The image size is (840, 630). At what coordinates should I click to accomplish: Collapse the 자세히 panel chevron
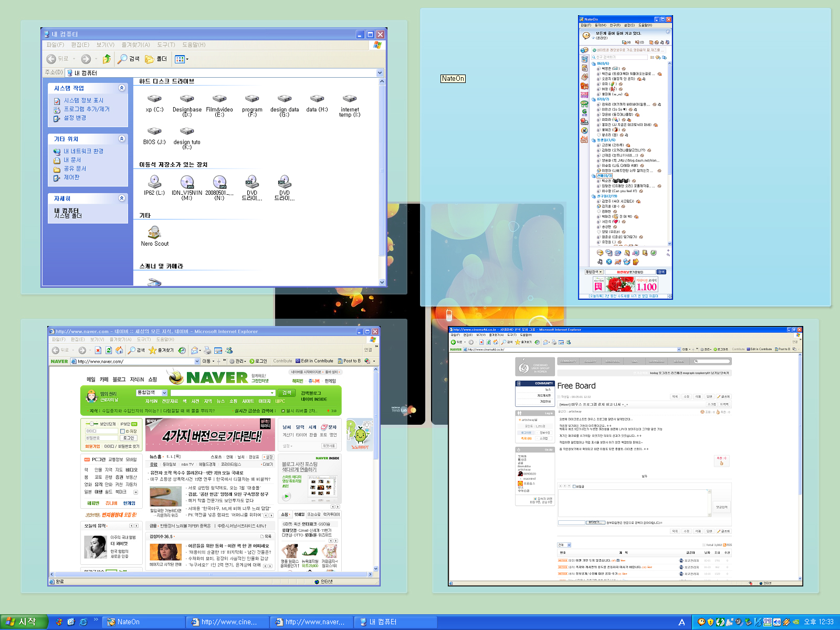click(122, 198)
